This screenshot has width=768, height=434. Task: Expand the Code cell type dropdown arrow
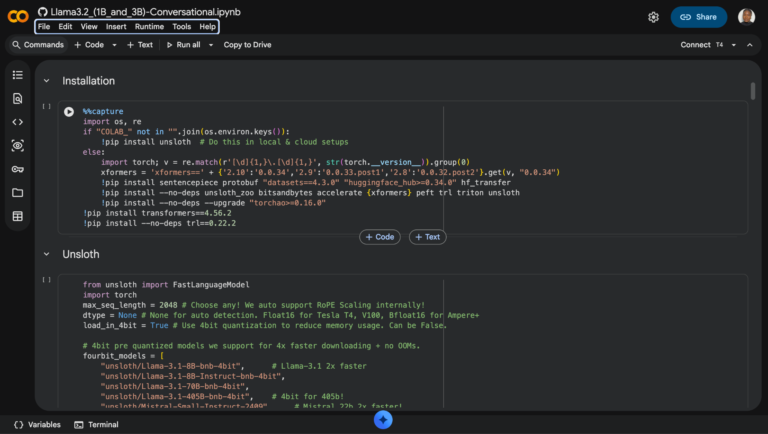(115, 45)
